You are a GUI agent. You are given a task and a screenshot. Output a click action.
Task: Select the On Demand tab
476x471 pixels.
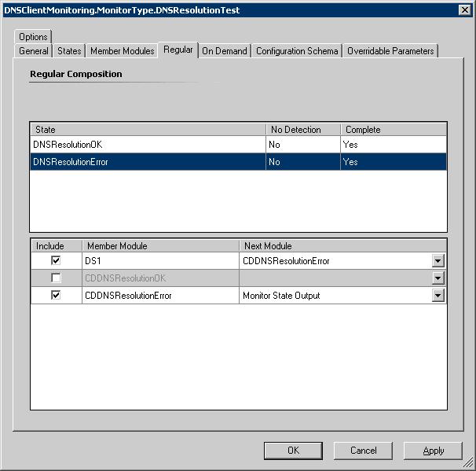(x=225, y=51)
